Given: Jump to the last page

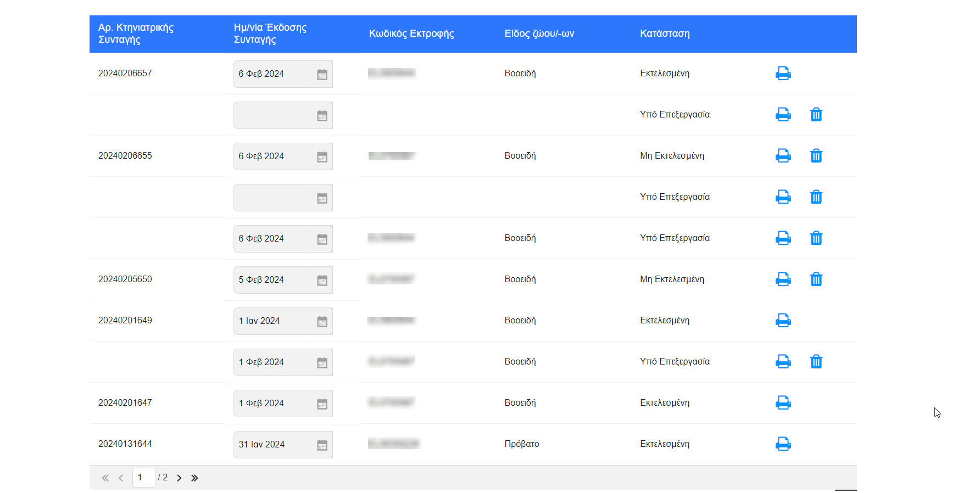Looking at the screenshot, I should [194, 478].
